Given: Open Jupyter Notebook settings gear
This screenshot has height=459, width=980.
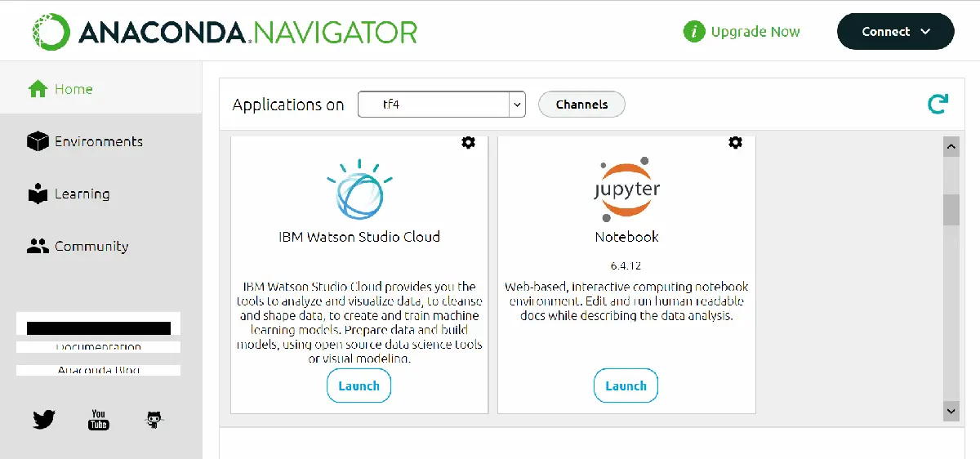Looking at the screenshot, I should (x=735, y=143).
